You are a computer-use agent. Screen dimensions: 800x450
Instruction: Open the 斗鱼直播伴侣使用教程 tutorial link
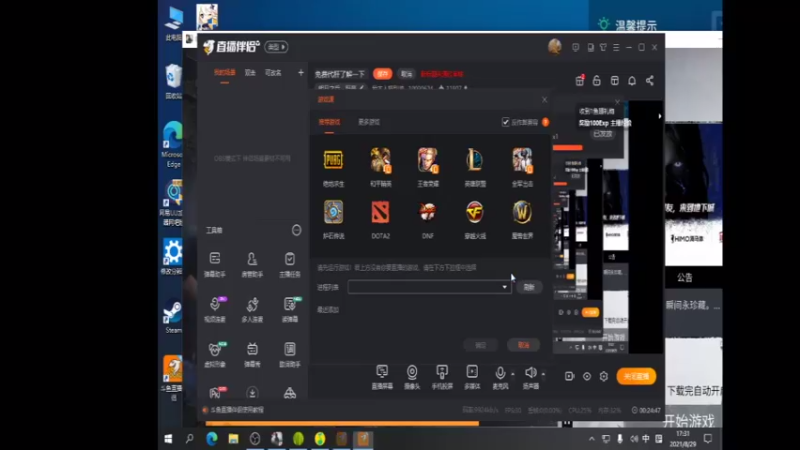point(237,410)
